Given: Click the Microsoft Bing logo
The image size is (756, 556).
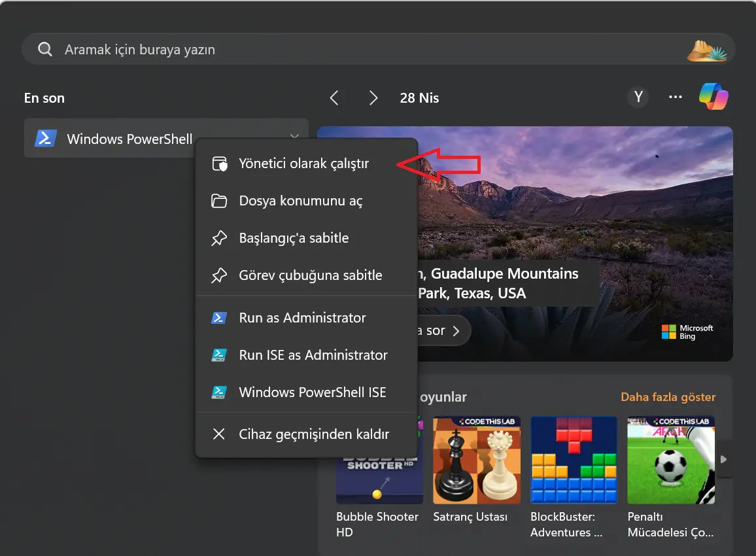Looking at the screenshot, I should click(687, 332).
